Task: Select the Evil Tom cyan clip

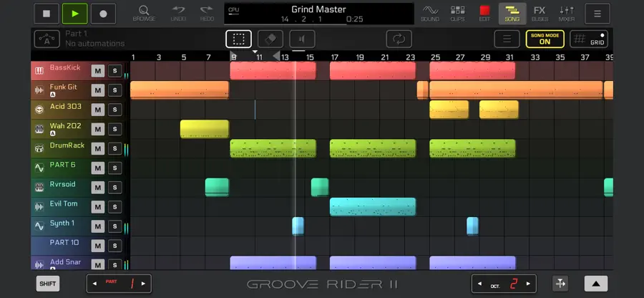Action: click(x=373, y=207)
